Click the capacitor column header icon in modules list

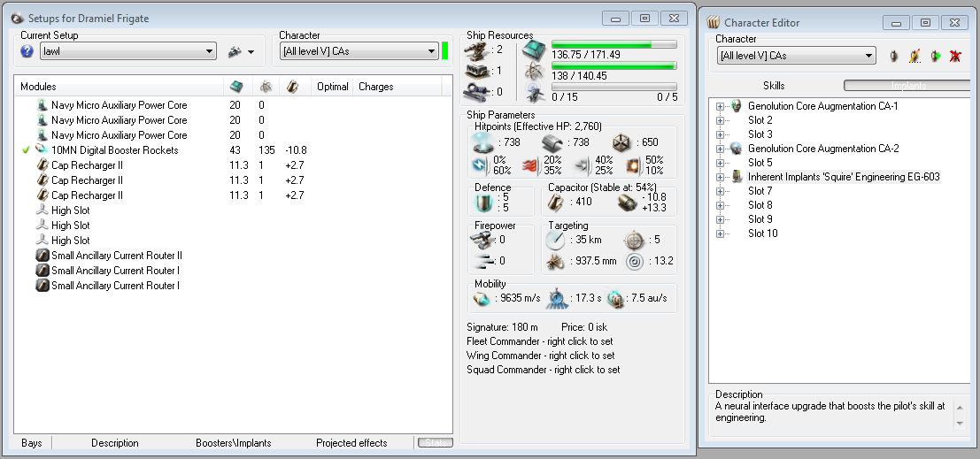[x=292, y=87]
